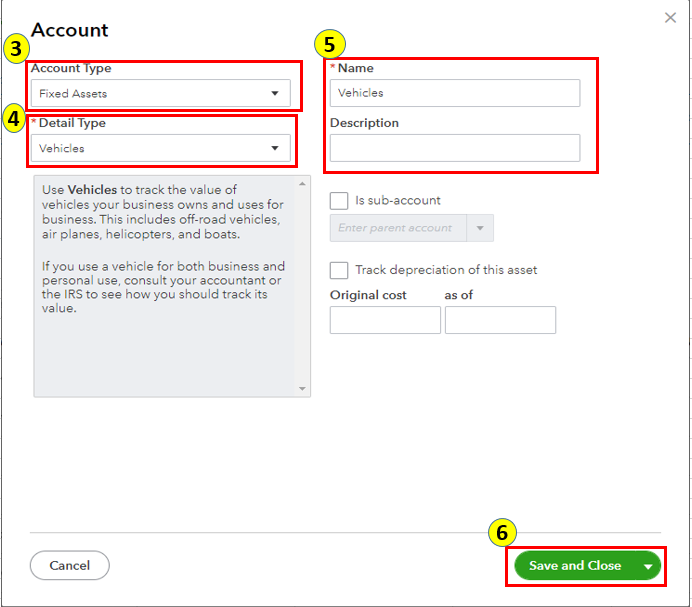Expand the parent account dropdown arrow
The image size is (692, 607).
coord(480,228)
